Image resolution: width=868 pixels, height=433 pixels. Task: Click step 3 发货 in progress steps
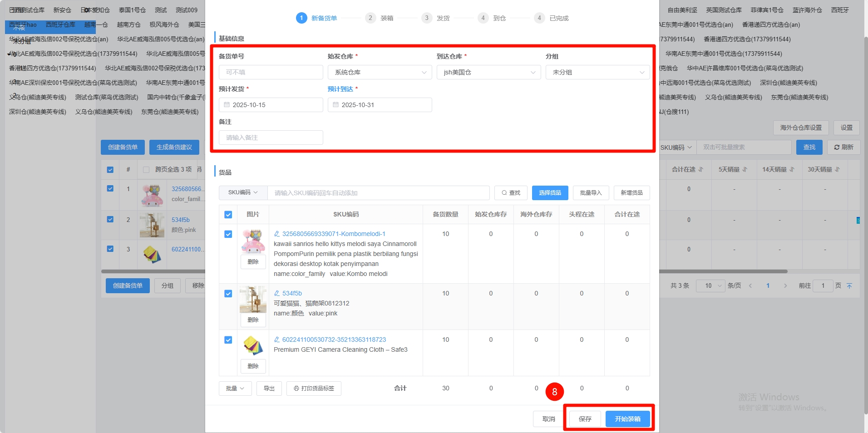click(436, 18)
